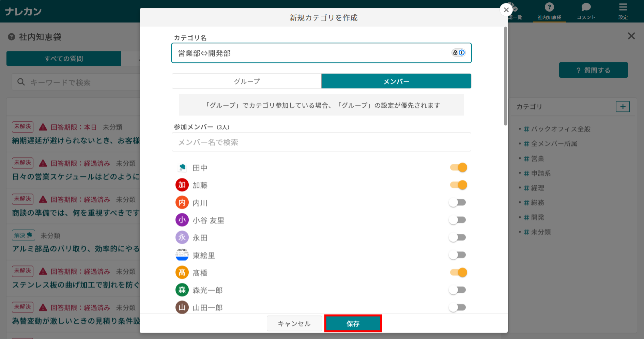
Task: Disable the member toggle for 髙橋
Action: (x=458, y=272)
